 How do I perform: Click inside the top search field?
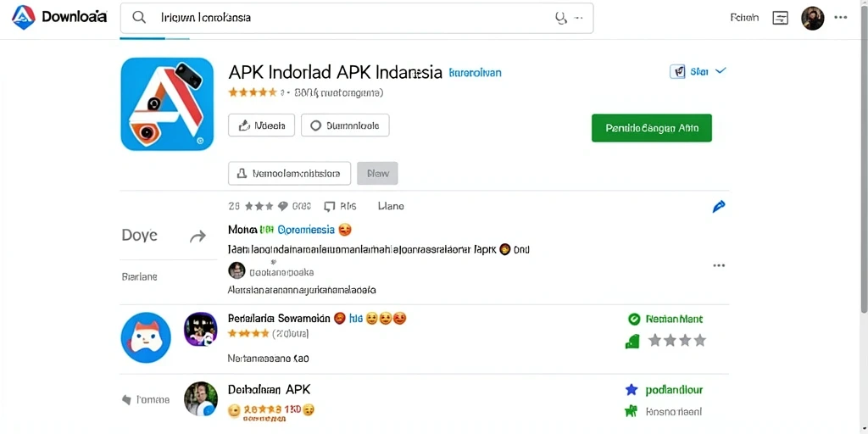[357, 18]
